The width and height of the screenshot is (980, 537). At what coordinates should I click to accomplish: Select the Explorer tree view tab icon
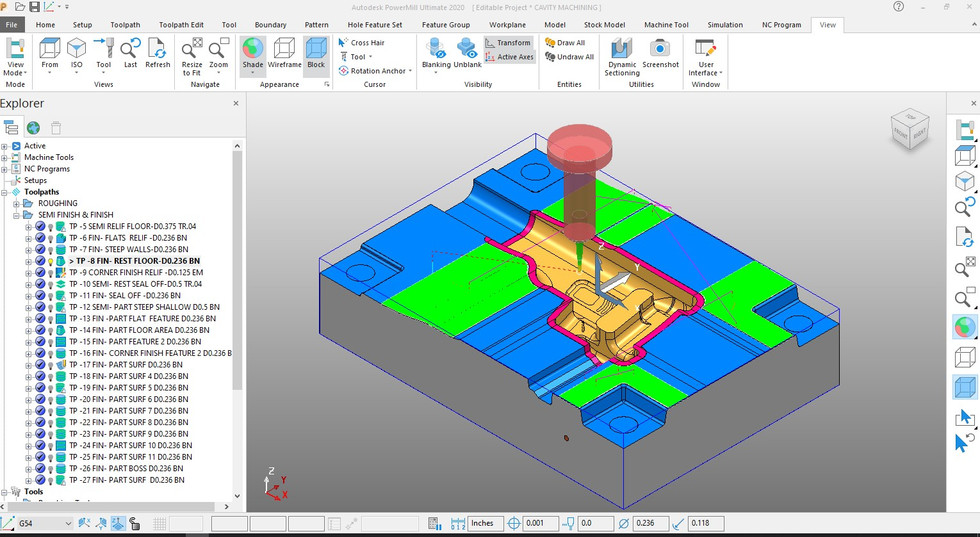(11, 128)
